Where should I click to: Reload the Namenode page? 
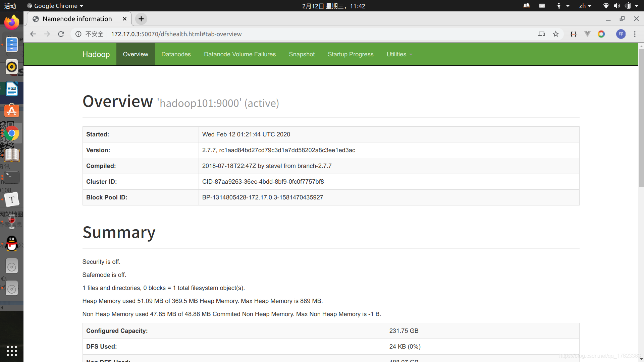point(61,34)
